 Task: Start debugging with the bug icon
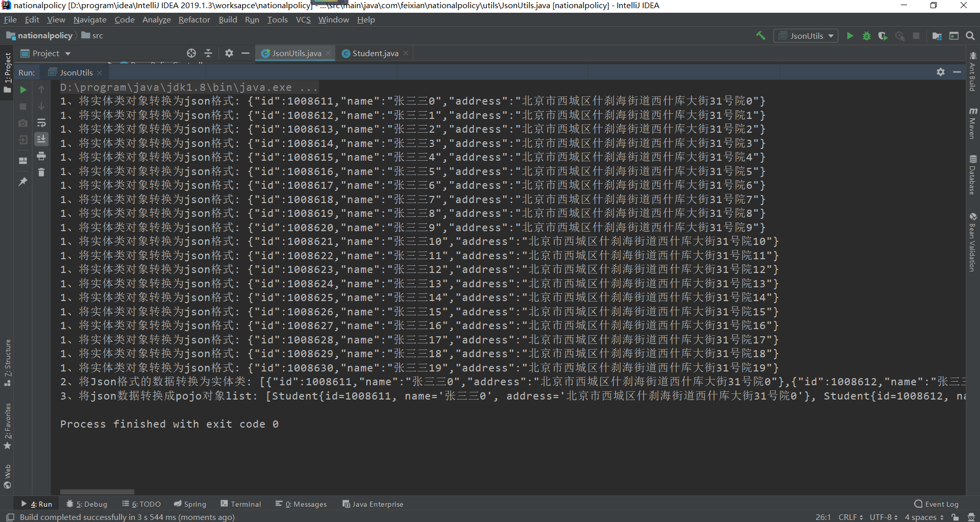(866, 36)
